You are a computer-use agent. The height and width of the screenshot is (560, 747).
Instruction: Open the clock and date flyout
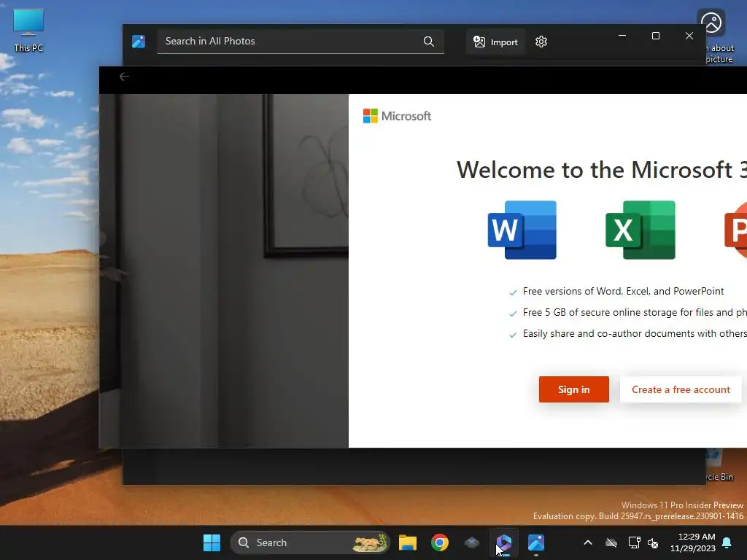(693, 542)
